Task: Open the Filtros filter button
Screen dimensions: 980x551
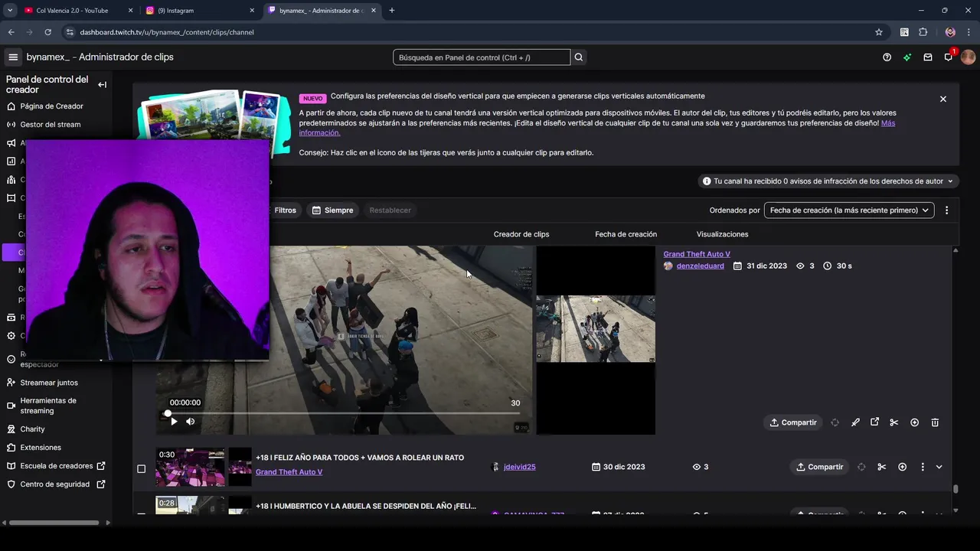Action: pyautogui.click(x=284, y=210)
